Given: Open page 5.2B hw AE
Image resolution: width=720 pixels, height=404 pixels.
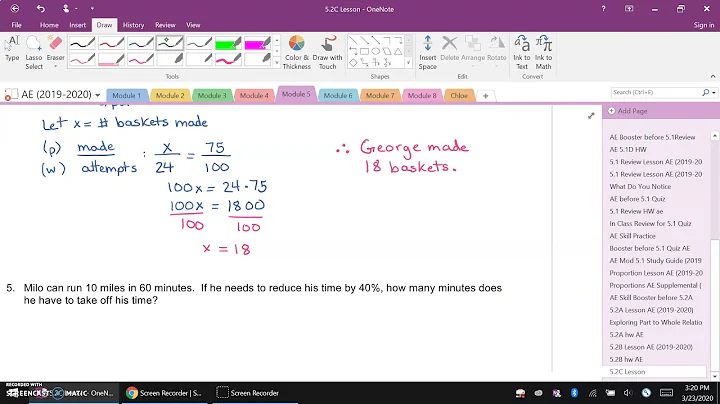Looking at the screenshot, I should pyautogui.click(x=626, y=359).
